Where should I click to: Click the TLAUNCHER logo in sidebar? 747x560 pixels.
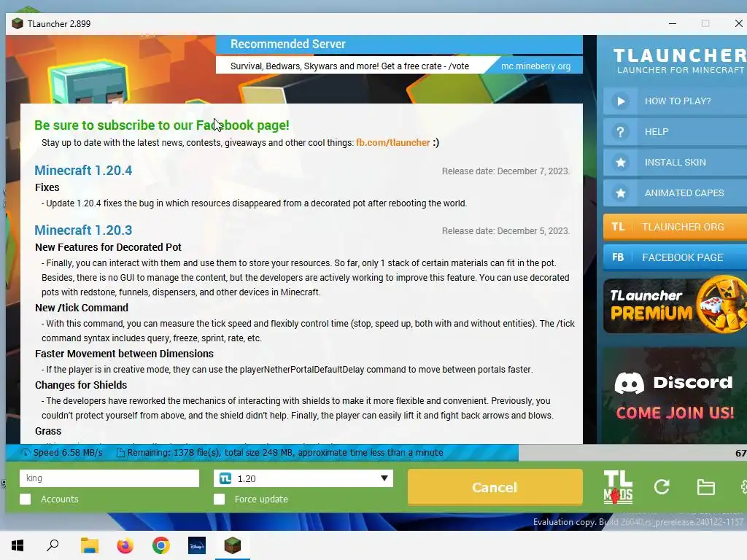pyautogui.click(x=680, y=61)
